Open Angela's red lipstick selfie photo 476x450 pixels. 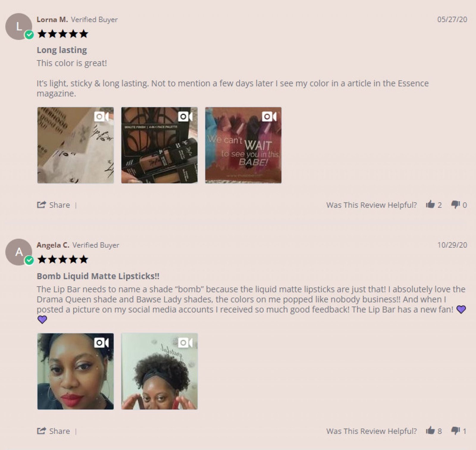[76, 371]
